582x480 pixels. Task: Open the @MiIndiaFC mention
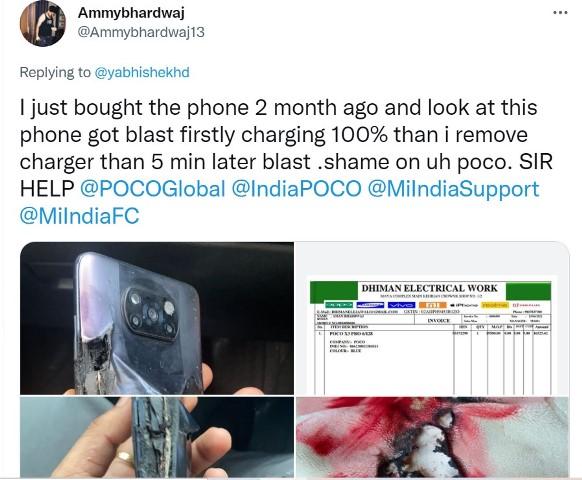79,216
